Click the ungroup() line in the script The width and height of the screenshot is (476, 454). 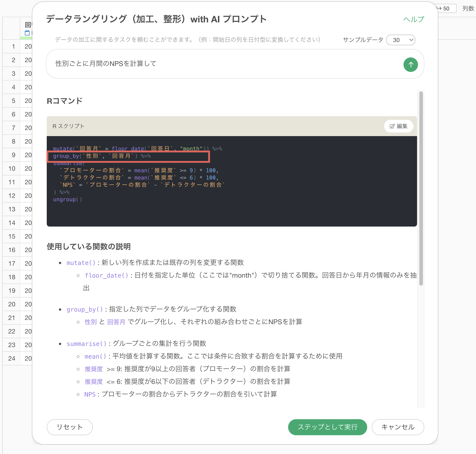(x=68, y=199)
